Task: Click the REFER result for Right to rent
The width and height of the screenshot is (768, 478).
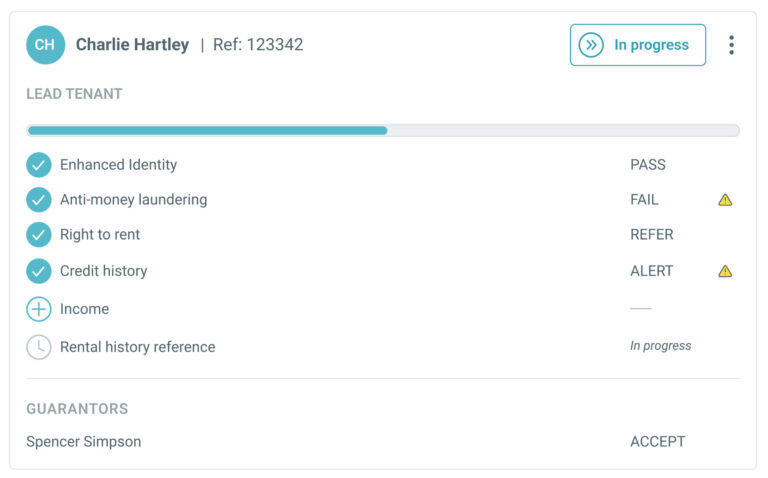Action: 651,235
